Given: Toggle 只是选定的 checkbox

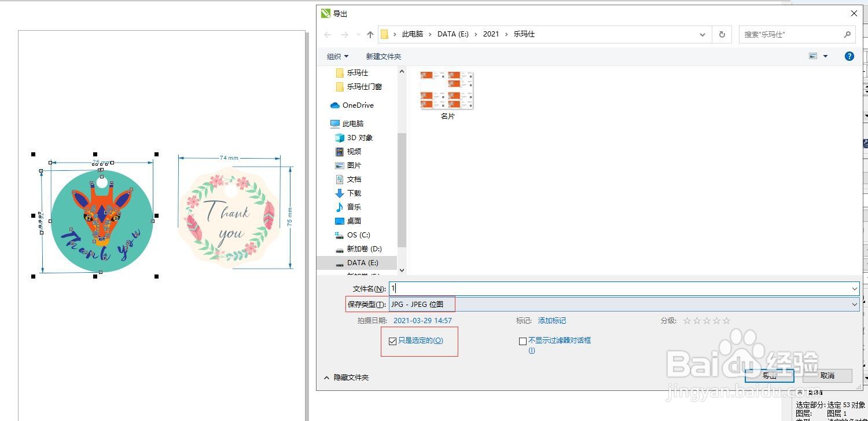Looking at the screenshot, I should (x=393, y=341).
